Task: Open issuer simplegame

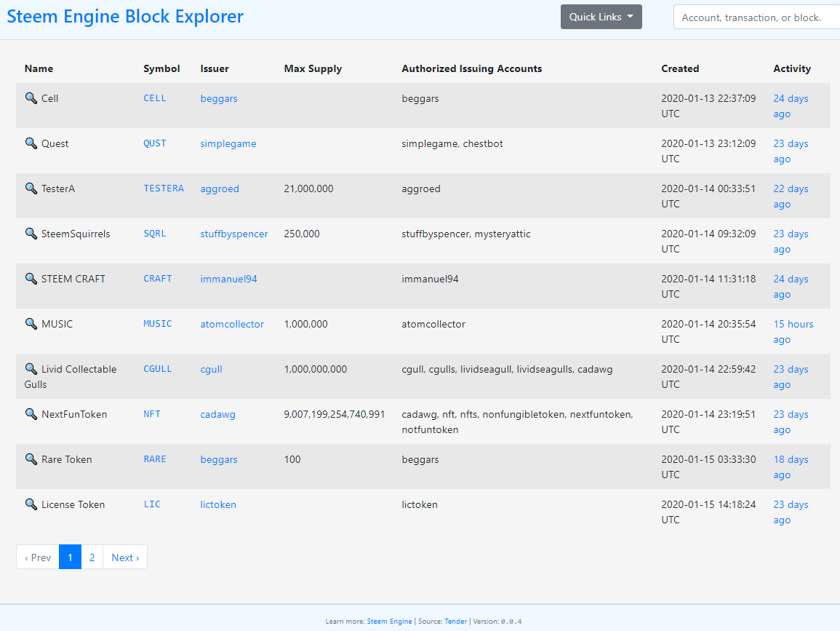Action: pyautogui.click(x=228, y=143)
